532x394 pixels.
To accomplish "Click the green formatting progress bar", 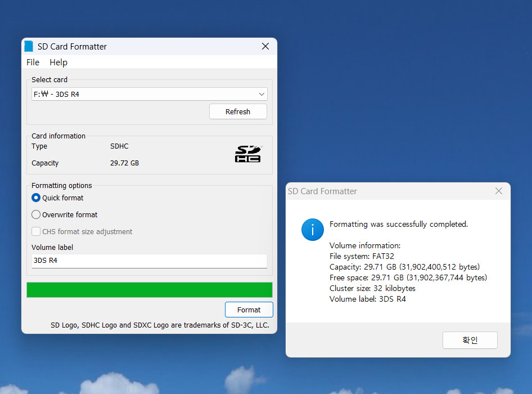I will [149, 290].
